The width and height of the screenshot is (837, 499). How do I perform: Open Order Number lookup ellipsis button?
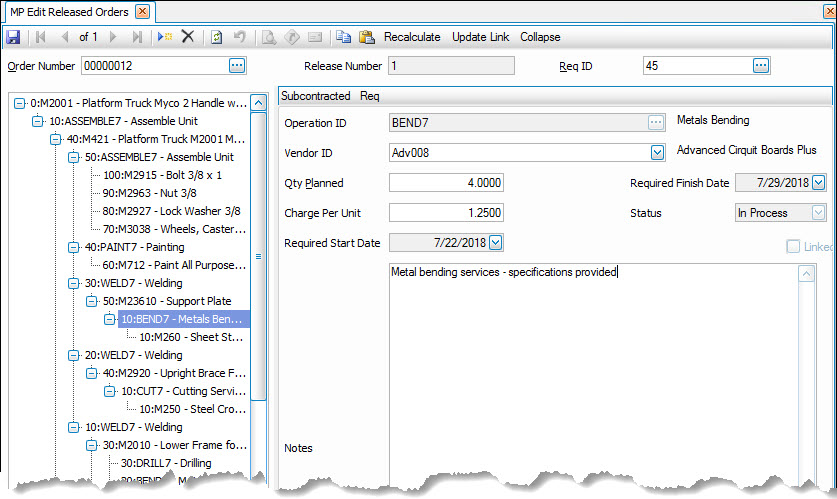pos(236,66)
